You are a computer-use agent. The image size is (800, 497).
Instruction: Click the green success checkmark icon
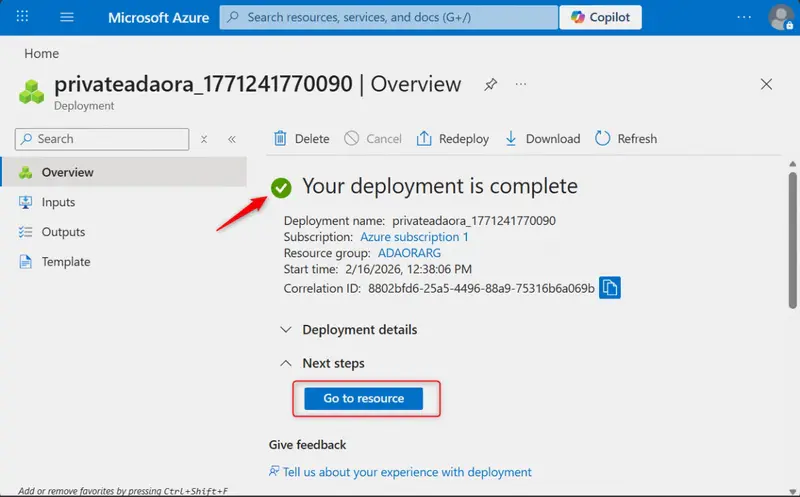point(281,188)
